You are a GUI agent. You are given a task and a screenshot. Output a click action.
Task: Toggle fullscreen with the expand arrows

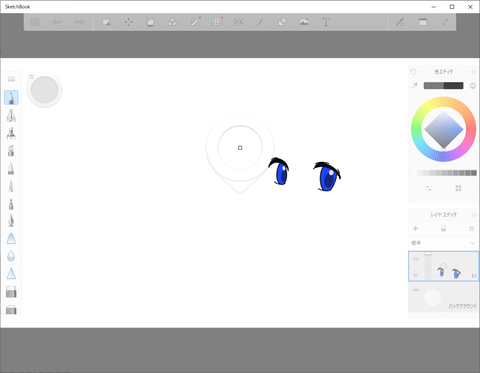point(445,22)
